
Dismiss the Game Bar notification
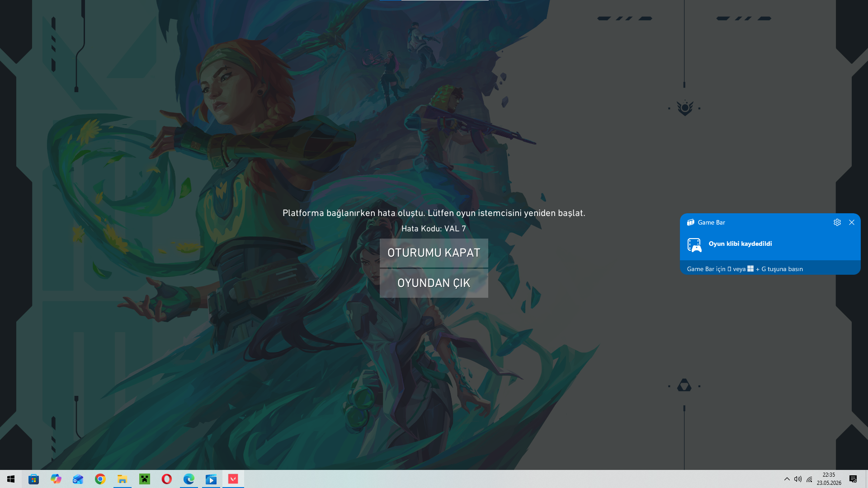(x=852, y=222)
